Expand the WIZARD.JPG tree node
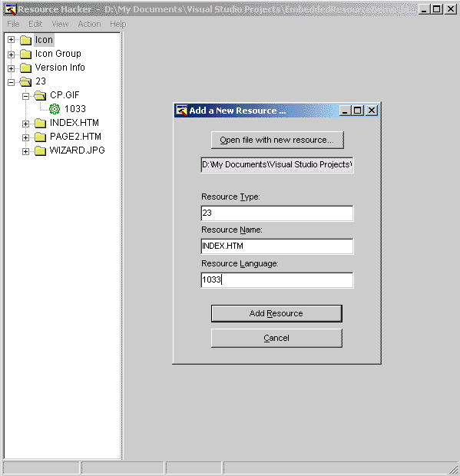Viewport: 460px width, 476px height. (25, 151)
